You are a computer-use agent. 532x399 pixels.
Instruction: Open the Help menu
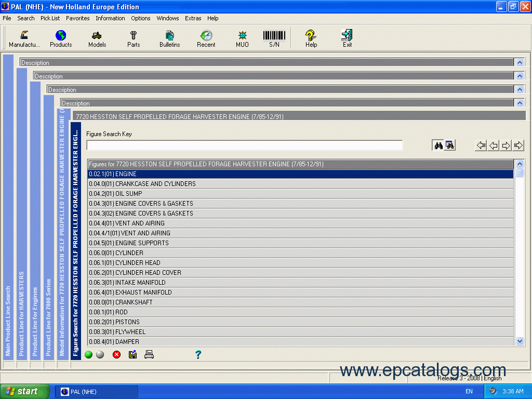pyautogui.click(x=212, y=18)
